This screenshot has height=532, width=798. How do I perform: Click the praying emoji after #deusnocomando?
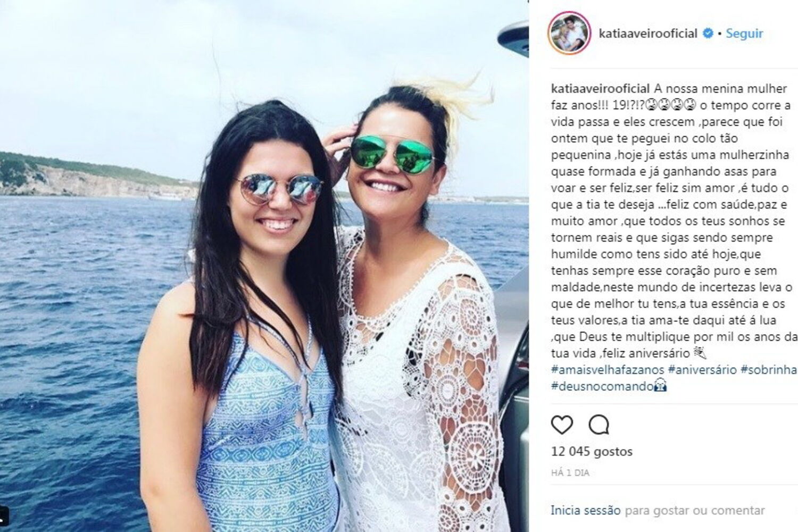tap(660, 386)
